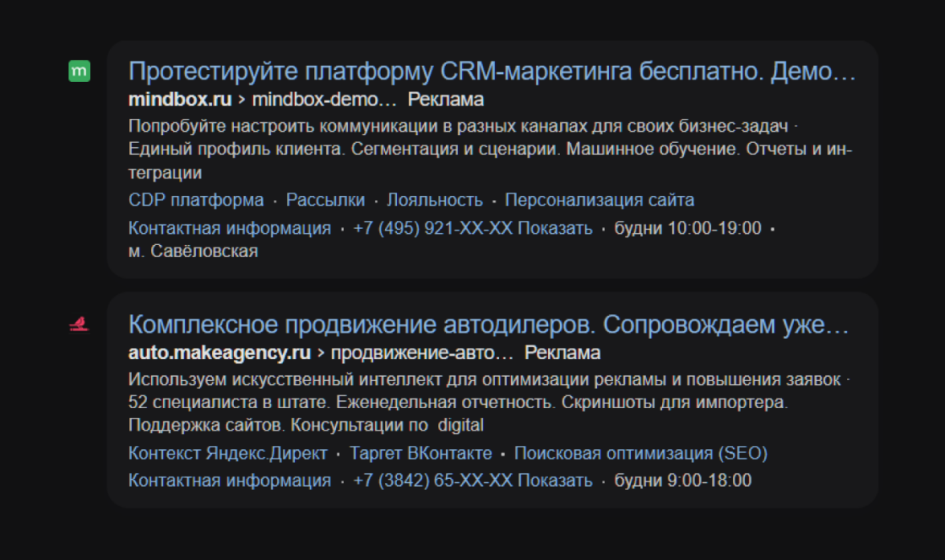Open the Mindbox CRM-marketing ad headline

(492, 72)
